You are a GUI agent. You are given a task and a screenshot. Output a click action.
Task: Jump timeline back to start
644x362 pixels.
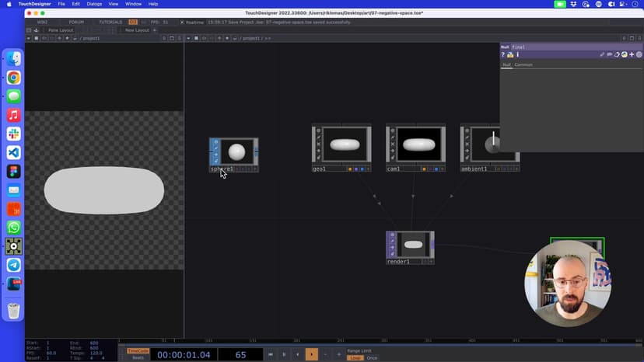pos(271,354)
